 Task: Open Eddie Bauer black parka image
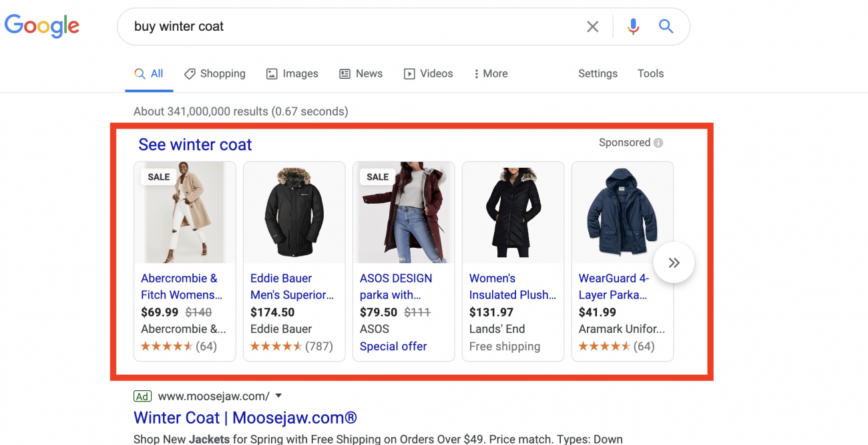point(294,212)
